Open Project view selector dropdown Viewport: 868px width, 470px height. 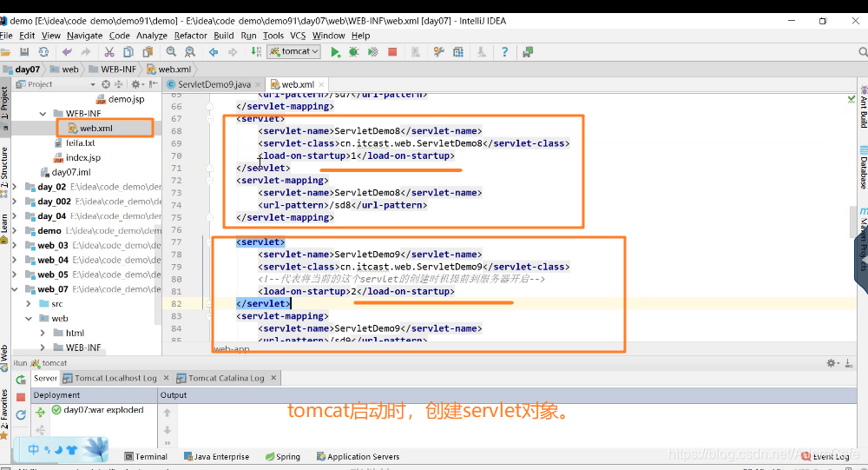(x=93, y=84)
